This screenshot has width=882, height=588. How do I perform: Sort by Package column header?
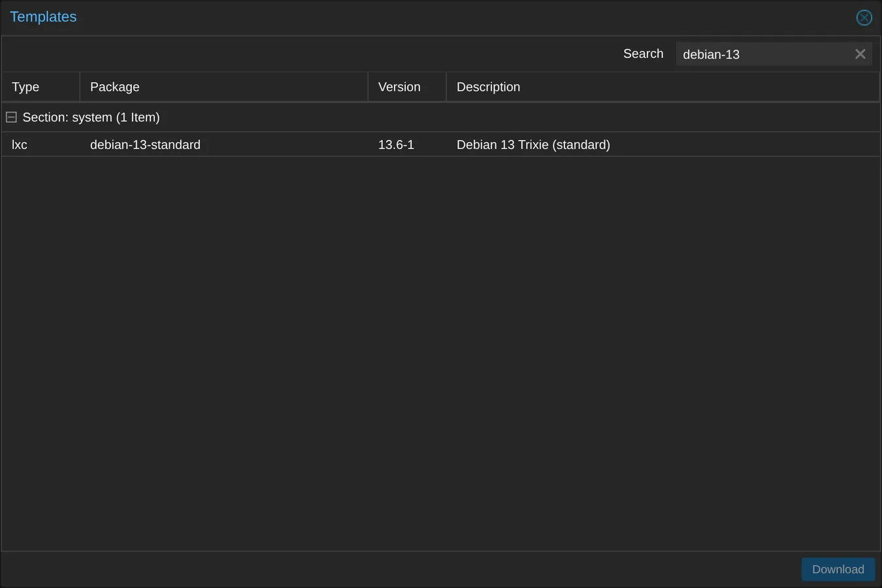pyautogui.click(x=223, y=87)
